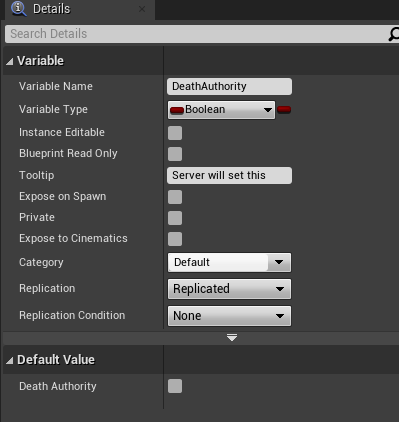Click the Instance Editable label

[62, 132]
